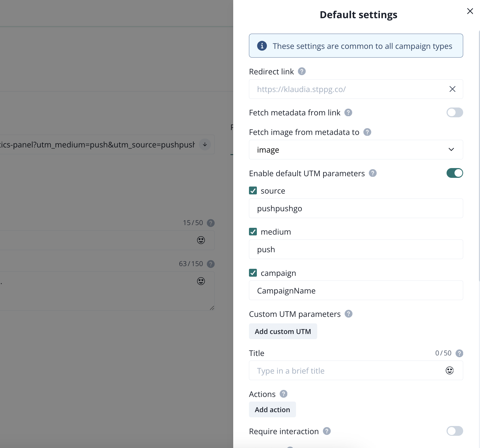Viewport: 480px width, 448px height.
Task: Uncheck the source UTM checkbox
Action: 253,191
